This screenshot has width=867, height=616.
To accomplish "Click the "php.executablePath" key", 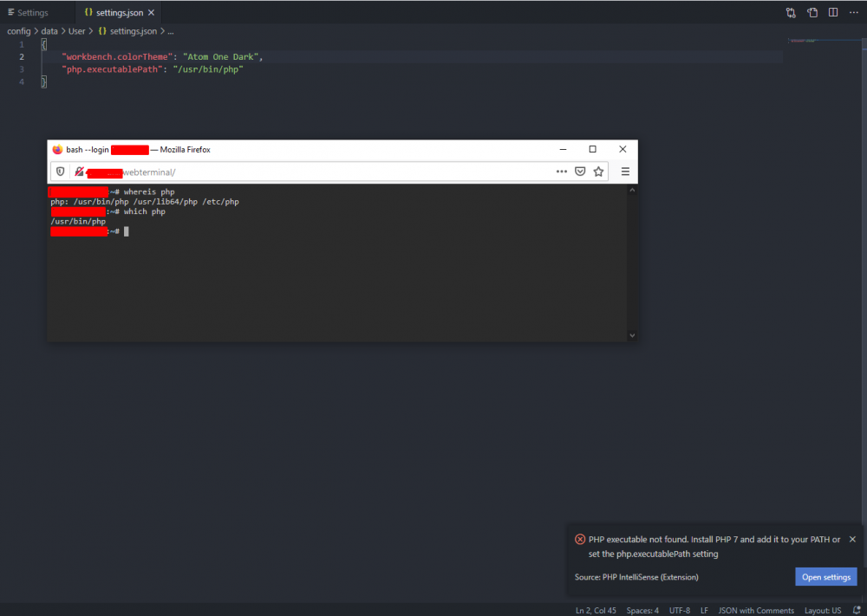I will tap(112, 69).
